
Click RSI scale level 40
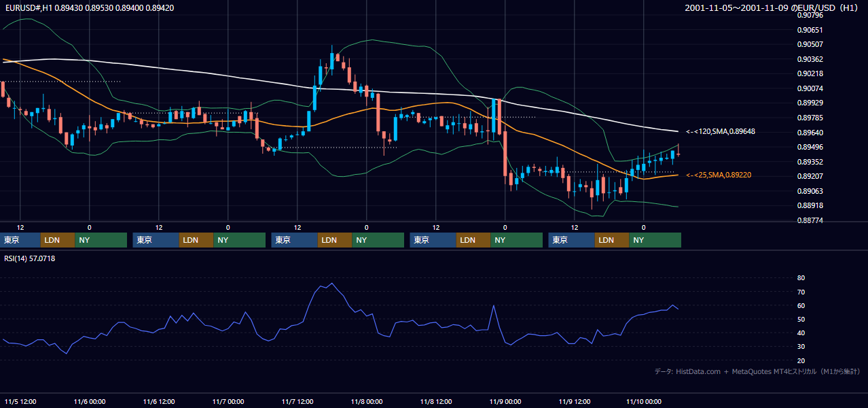(801, 333)
